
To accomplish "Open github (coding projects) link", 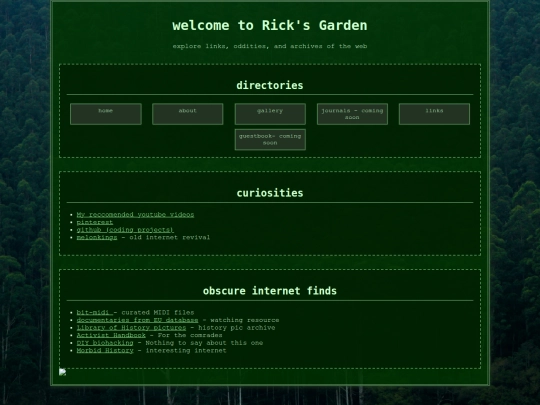I will 125,230.
